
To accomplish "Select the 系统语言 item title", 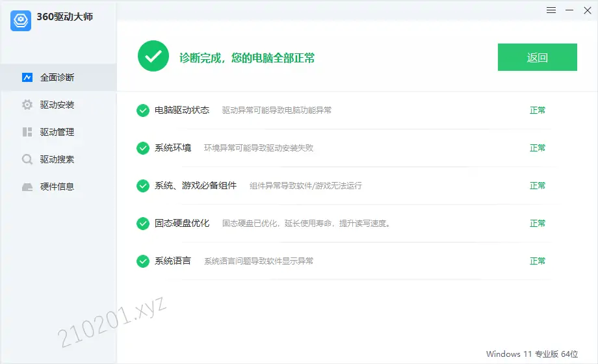I will coord(173,261).
